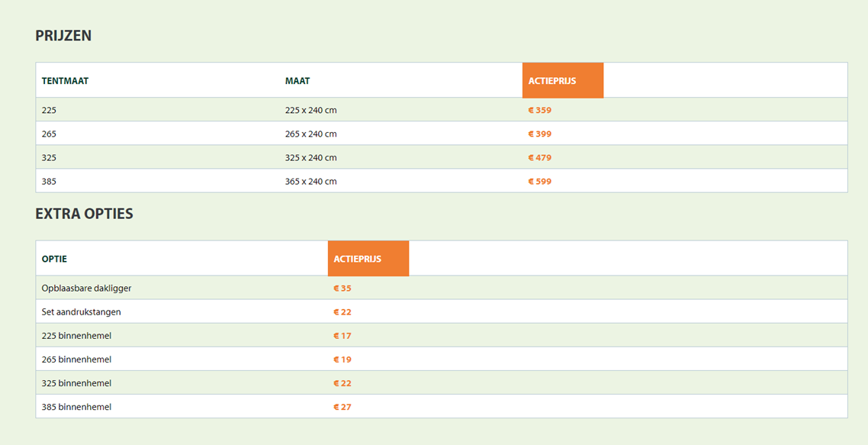Click the Opblaasbare dakligger option
This screenshot has width=868, height=445.
coord(86,289)
